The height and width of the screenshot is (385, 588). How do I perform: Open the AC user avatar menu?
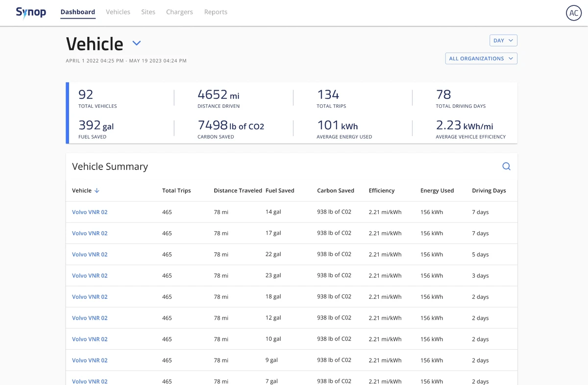pyautogui.click(x=574, y=13)
